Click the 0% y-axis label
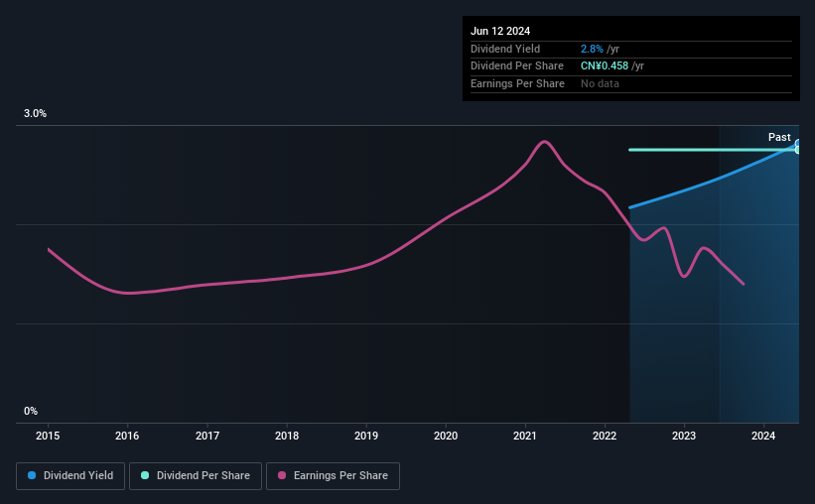Image resolution: width=815 pixels, height=504 pixels. coord(31,411)
